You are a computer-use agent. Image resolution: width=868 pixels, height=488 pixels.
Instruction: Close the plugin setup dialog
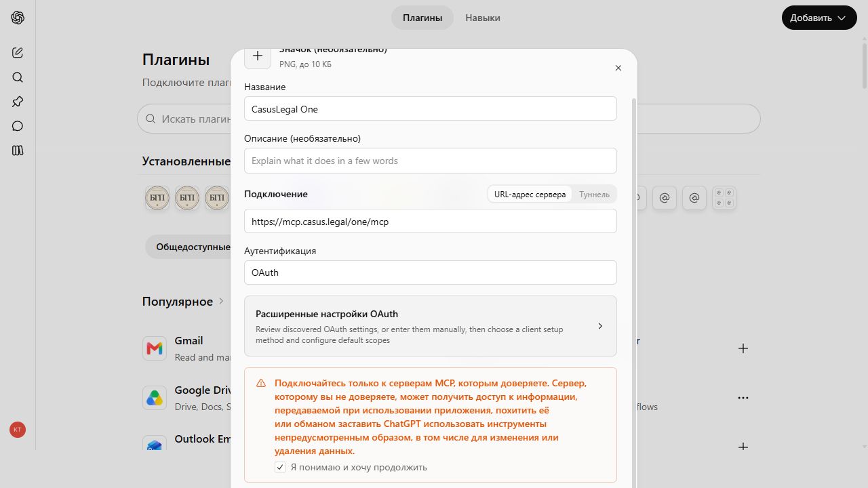618,68
